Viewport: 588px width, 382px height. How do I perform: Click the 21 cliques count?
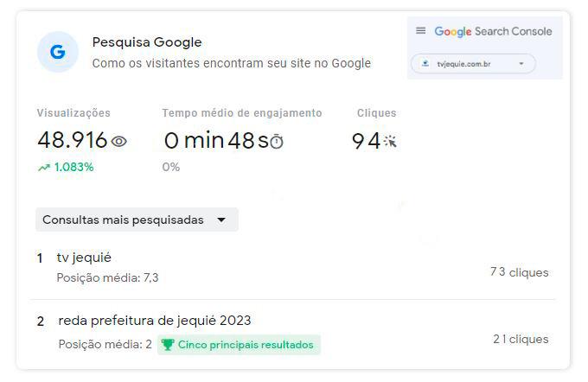click(521, 339)
